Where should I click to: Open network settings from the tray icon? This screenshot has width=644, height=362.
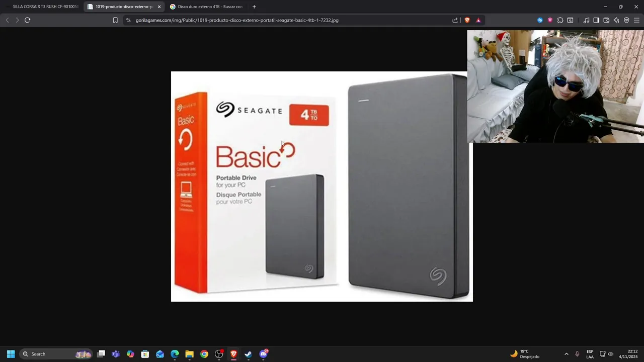pos(603,354)
